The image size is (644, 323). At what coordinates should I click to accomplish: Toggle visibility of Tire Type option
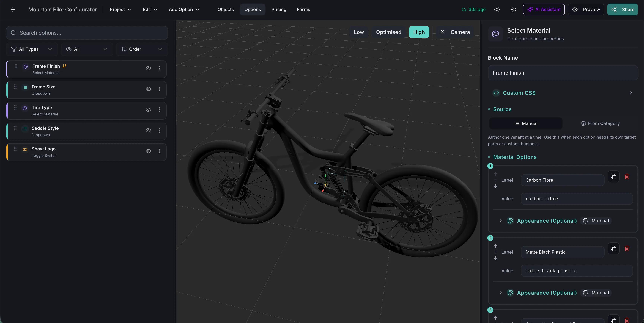pos(148,110)
